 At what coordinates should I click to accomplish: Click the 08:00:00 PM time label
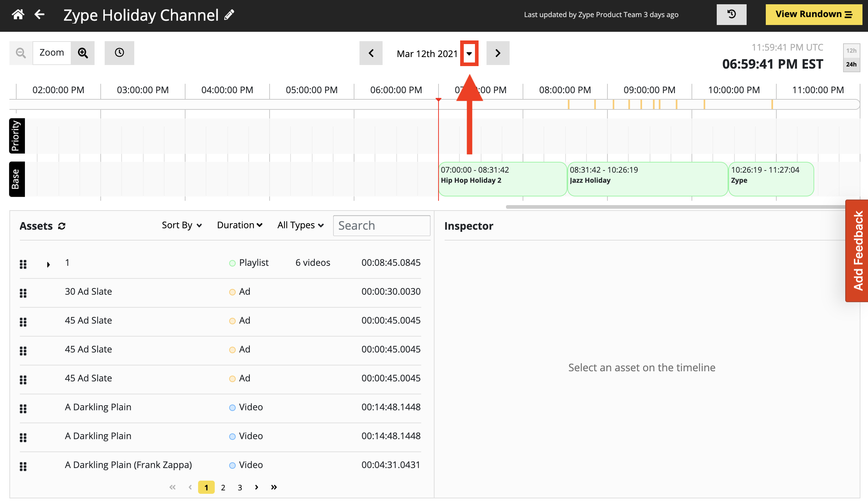565,90
